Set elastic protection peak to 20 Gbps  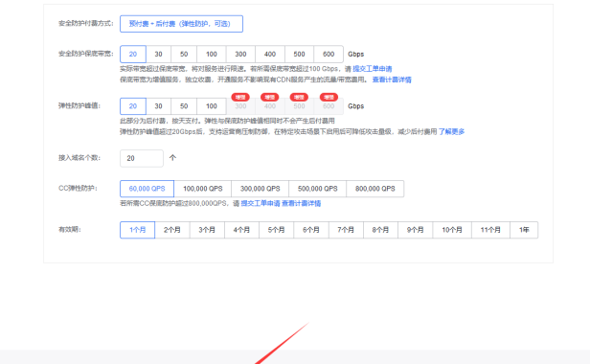point(133,106)
